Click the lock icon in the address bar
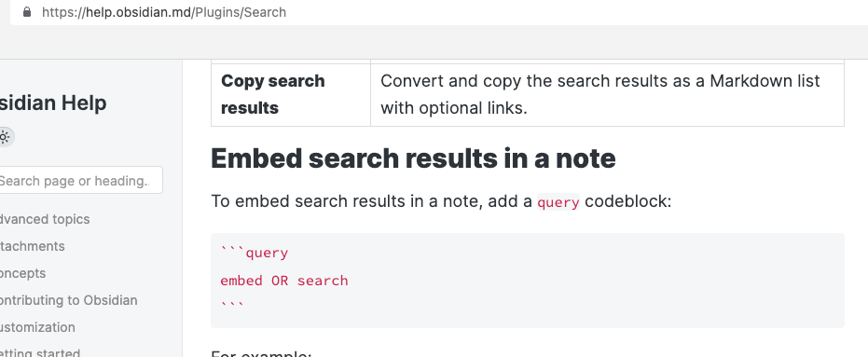The height and width of the screenshot is (357, 868). click(26, 12)
